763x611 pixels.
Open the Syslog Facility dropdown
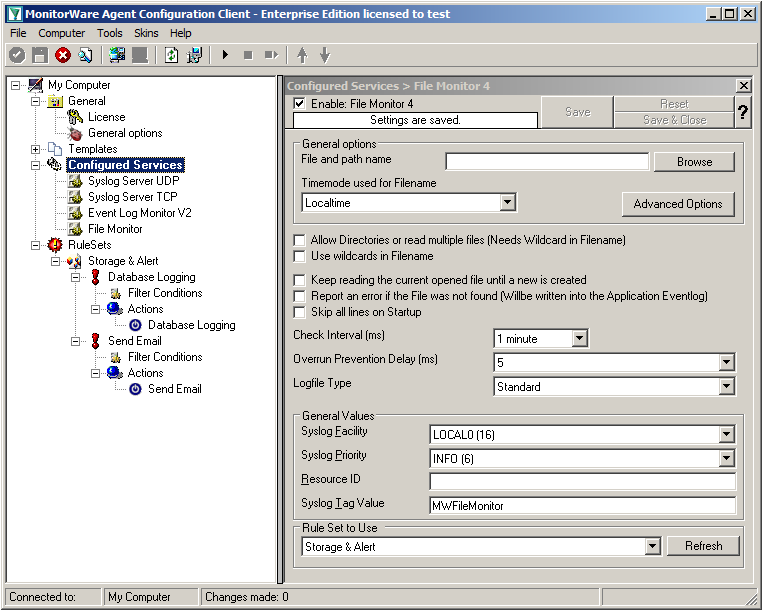click(x=726, y=434)
